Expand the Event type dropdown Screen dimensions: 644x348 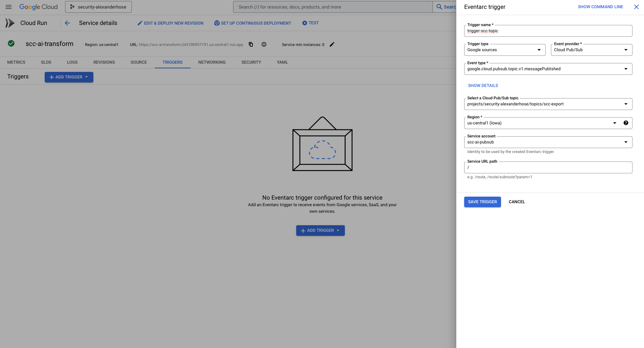coord(548,69)
